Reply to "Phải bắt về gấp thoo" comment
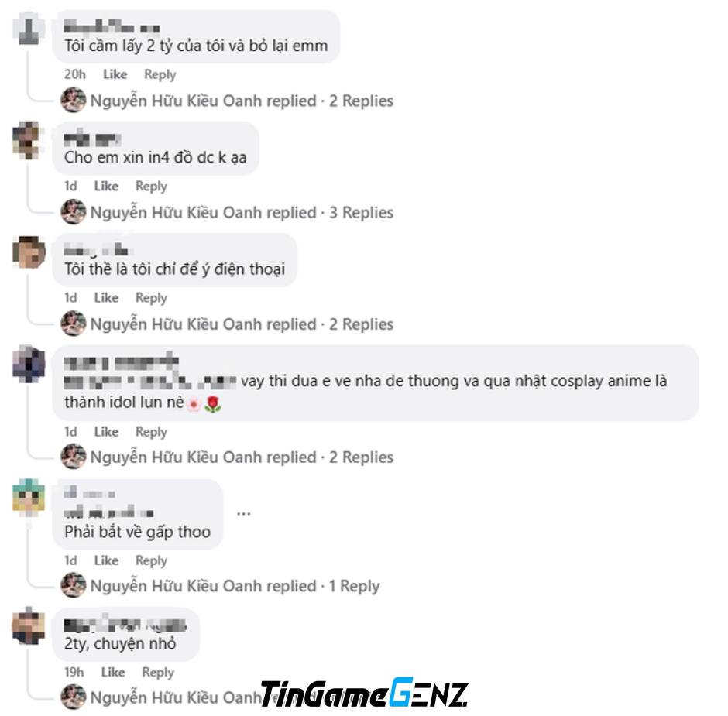Viewport: 728px width, 716px height. [151, 560]
